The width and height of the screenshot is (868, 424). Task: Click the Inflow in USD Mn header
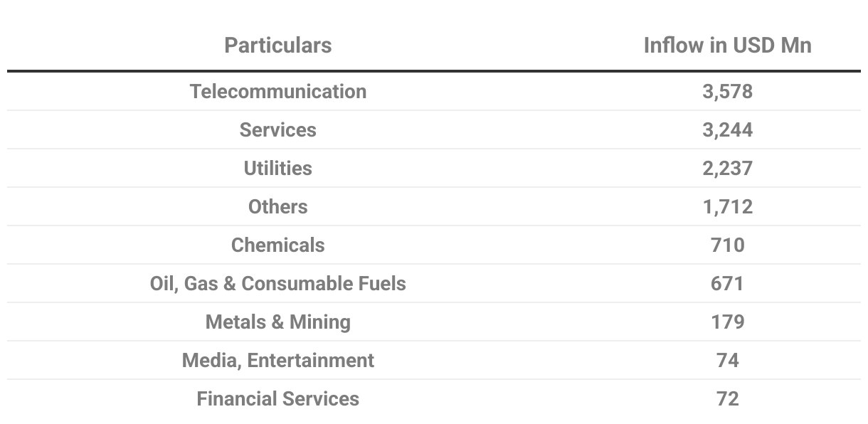pos(727,46)
